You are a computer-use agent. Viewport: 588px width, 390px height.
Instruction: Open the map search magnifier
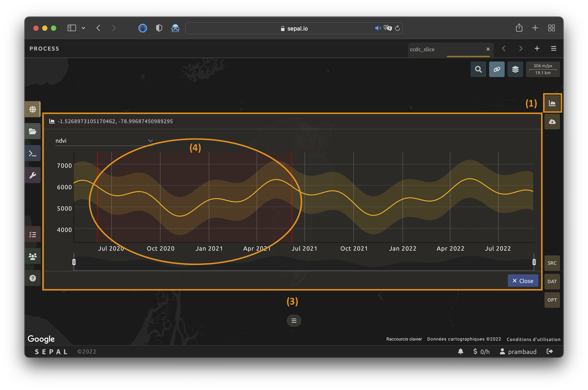click(478, 69)
